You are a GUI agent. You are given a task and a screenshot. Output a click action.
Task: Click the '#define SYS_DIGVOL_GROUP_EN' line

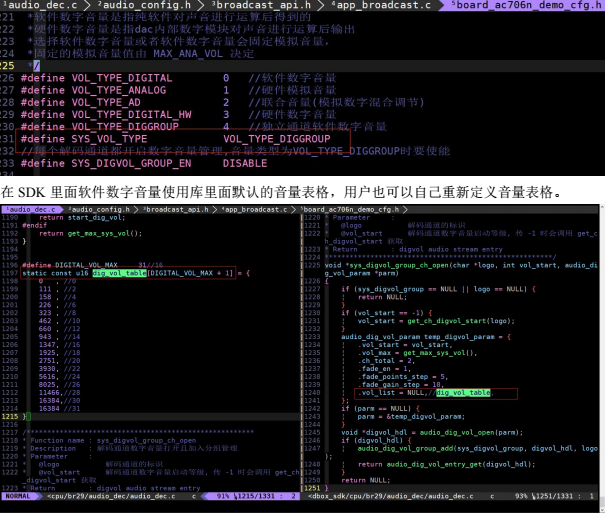144,163
